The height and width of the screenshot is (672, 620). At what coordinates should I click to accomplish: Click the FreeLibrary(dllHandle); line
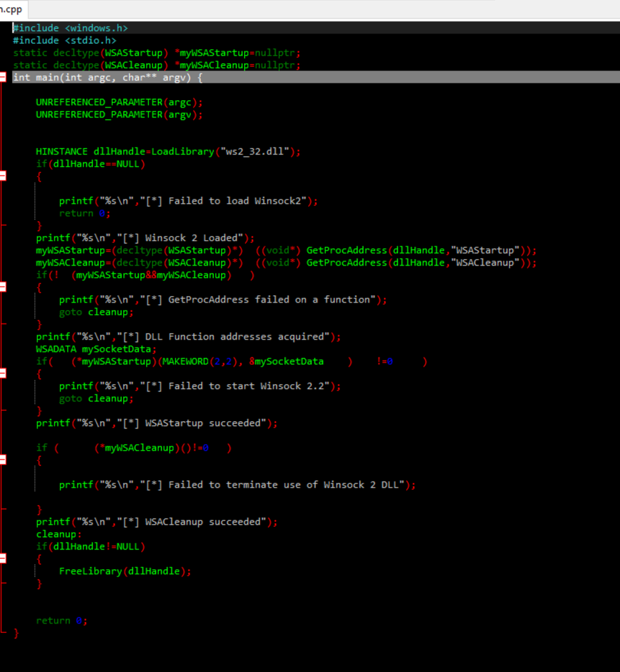tap(125, 571)
